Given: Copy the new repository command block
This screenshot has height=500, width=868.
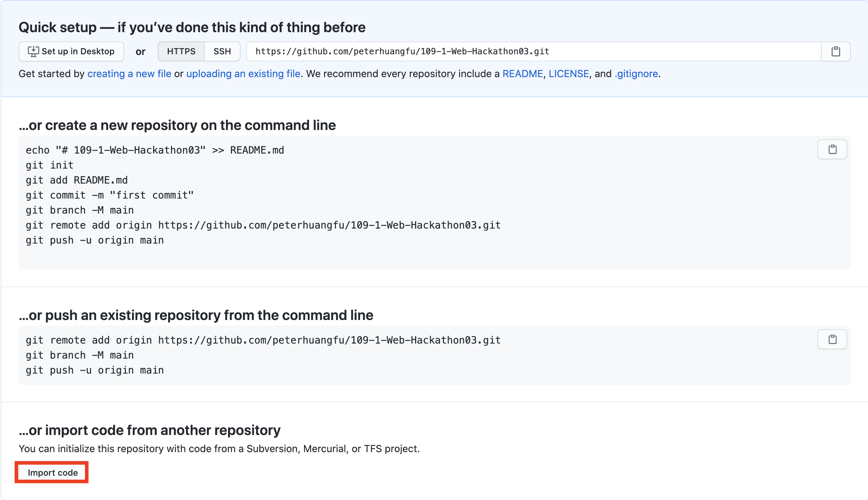Looking at the screenshot, I should point(832,149).
